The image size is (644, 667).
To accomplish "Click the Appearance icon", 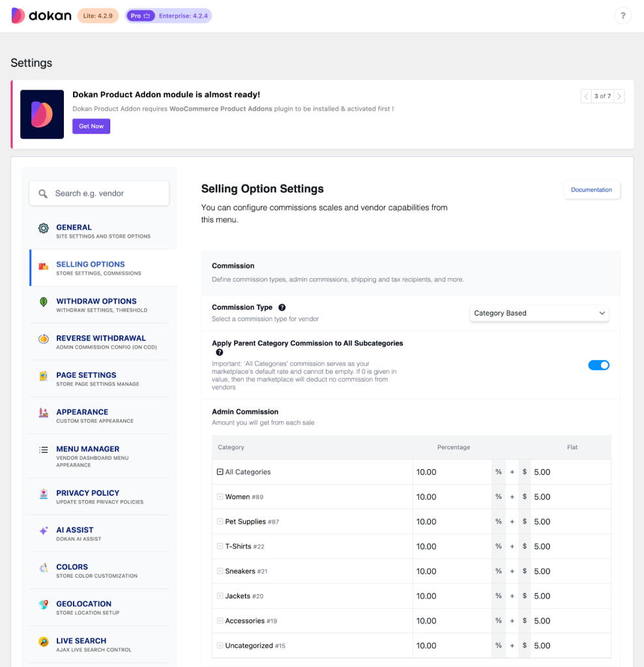I will [44, 413].
